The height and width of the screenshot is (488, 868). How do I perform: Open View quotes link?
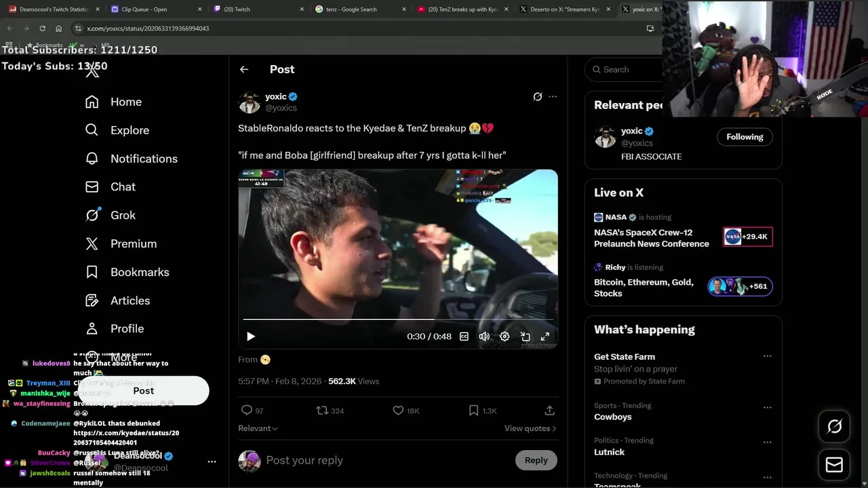click(530, 428)
